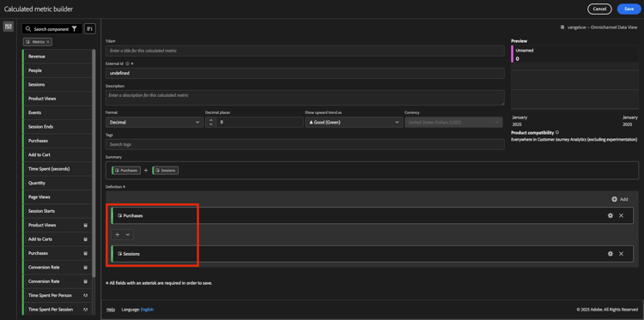
Task: Open the Show upward trend as dropdown
Action: coord(354,123)
